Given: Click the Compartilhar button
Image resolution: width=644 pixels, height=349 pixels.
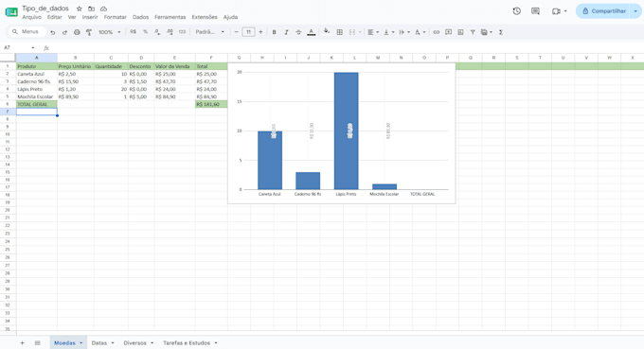Looking at the screenshot, I should tap(603, 11).
